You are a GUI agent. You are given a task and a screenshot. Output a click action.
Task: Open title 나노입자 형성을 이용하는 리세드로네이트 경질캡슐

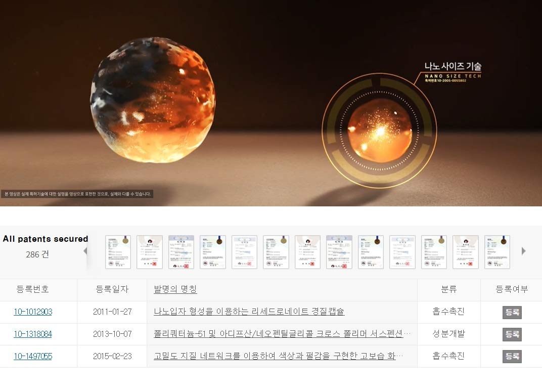pyautogui.click(x=249, y=312)
